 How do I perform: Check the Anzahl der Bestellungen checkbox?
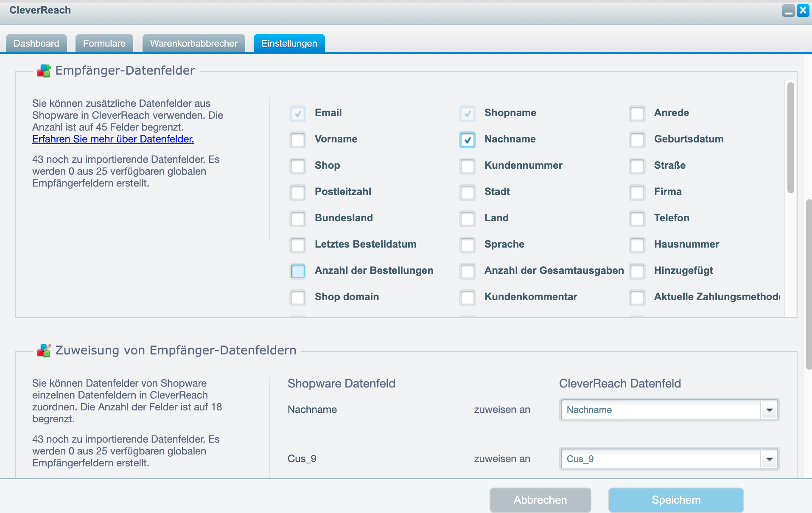pos(298,271)
